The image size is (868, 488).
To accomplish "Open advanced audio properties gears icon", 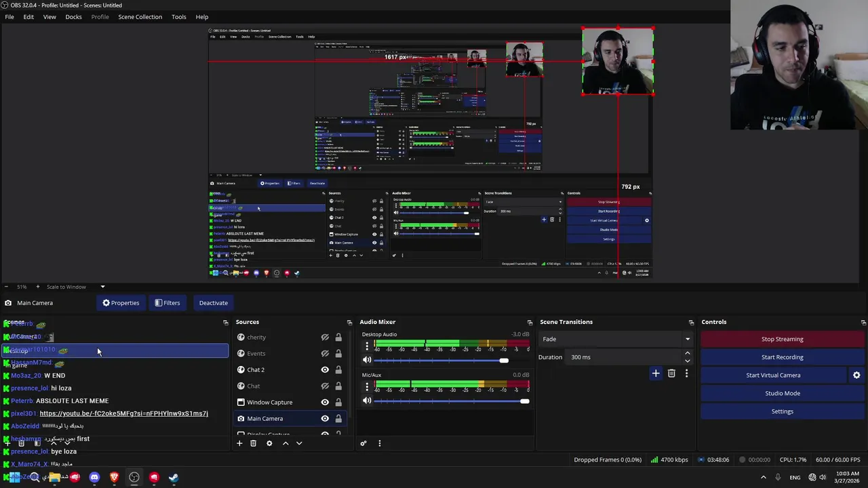I will tap(363, 443).
